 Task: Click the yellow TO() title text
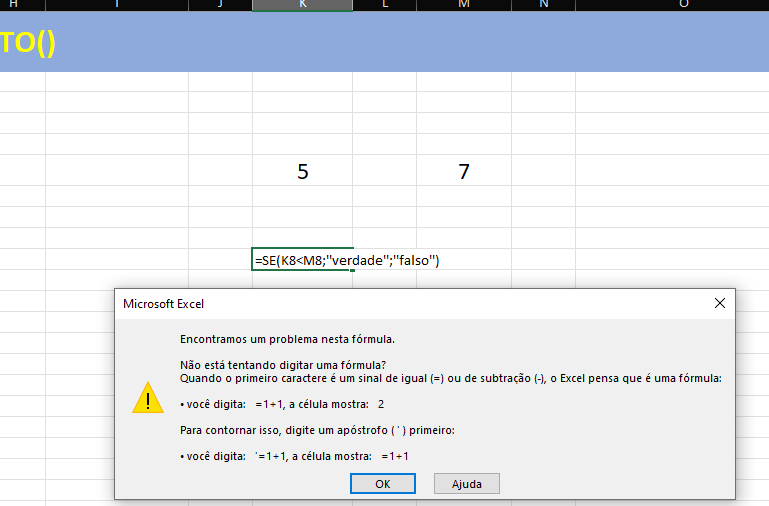click(27, 43)
